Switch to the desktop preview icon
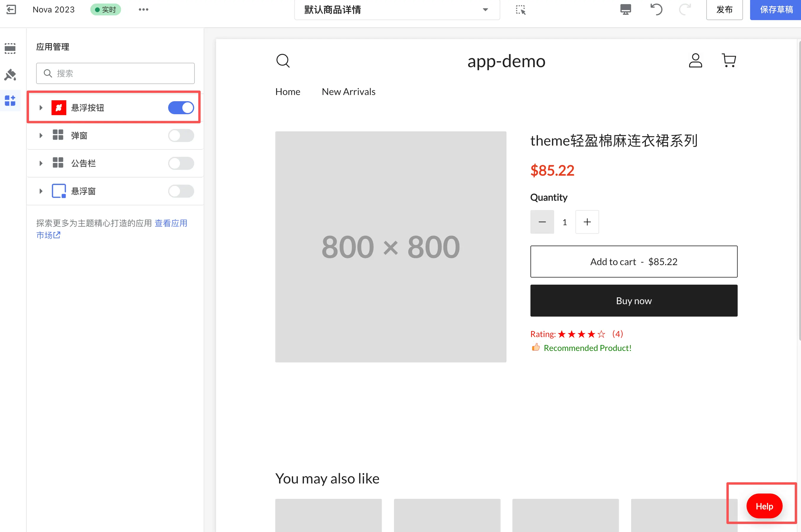Viewport: 801px width, 532px height. pyautogui.click(x=625, y=9)
